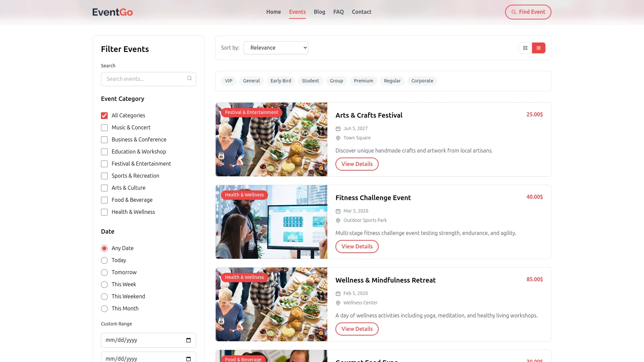The image size is (644, 362).
Task: Filter by the Early Bird ticket tag
Action: click(281, 81)
